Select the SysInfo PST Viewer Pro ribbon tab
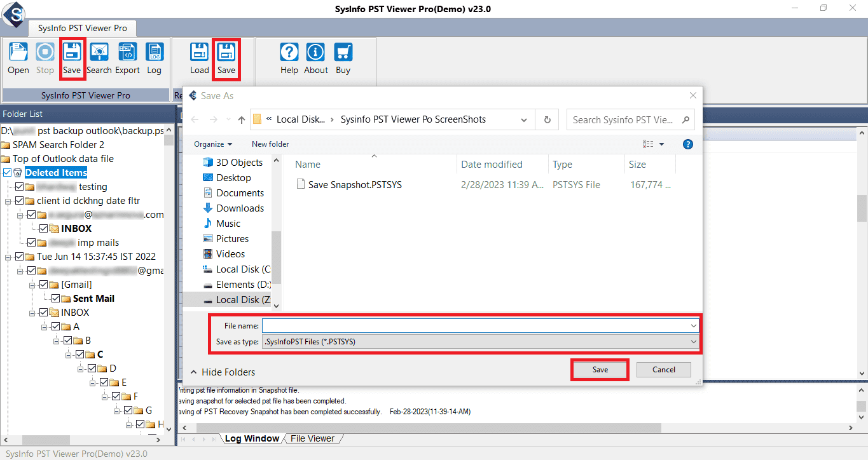Image resolution: width=868 pixels, height=460 pixels. click(82, 28)
